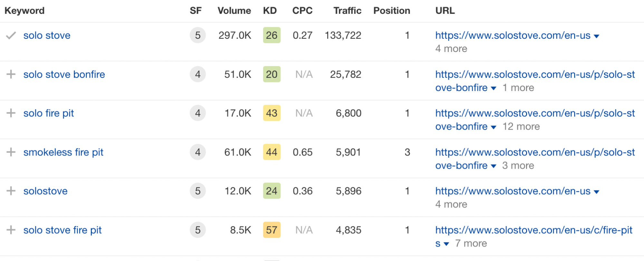Open the dropdown arrow next to the fire-pits URL

[x=446, y=244]
